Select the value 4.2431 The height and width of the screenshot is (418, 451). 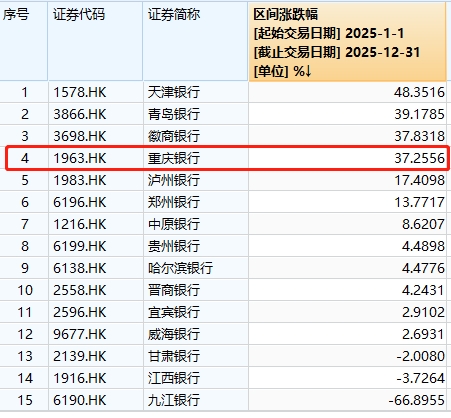tap(423, 290)
